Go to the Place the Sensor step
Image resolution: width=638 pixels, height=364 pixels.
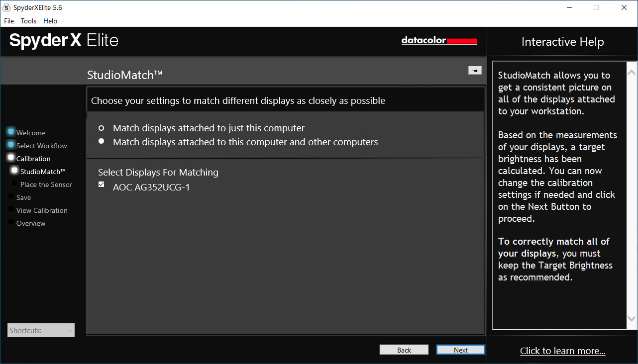click(x=46, y=184)
